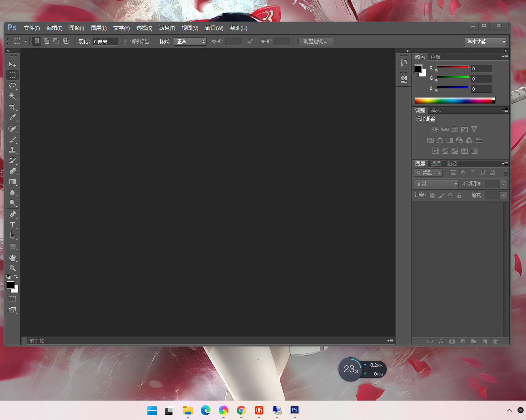Change screen mode icon in toolbox

tap(13, 310)
